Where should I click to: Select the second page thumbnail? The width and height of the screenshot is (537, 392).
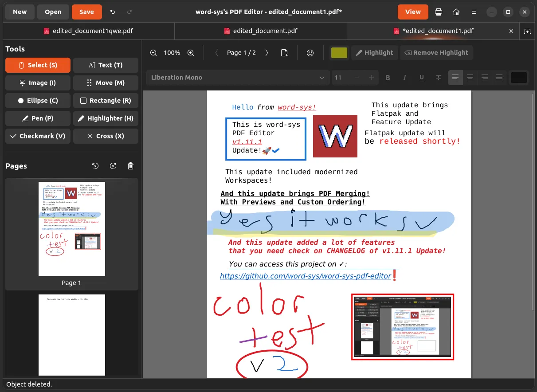(71, 335)
